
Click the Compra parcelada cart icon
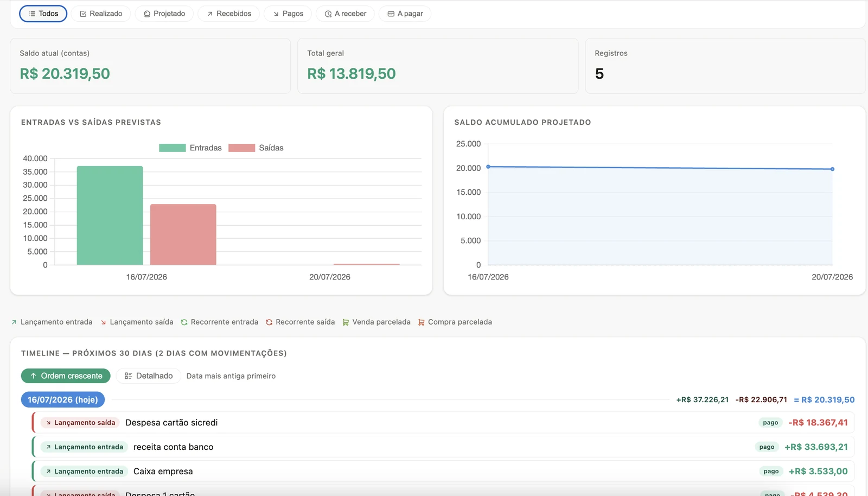(x=421, y=322)
